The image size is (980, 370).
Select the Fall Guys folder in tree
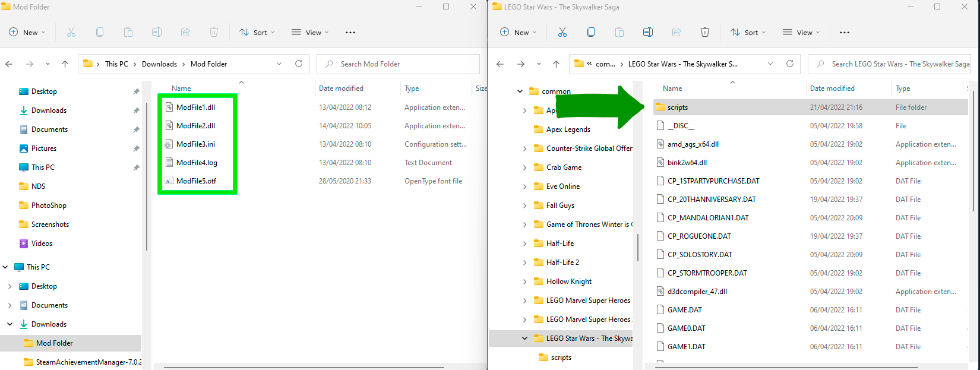point(560,205)
